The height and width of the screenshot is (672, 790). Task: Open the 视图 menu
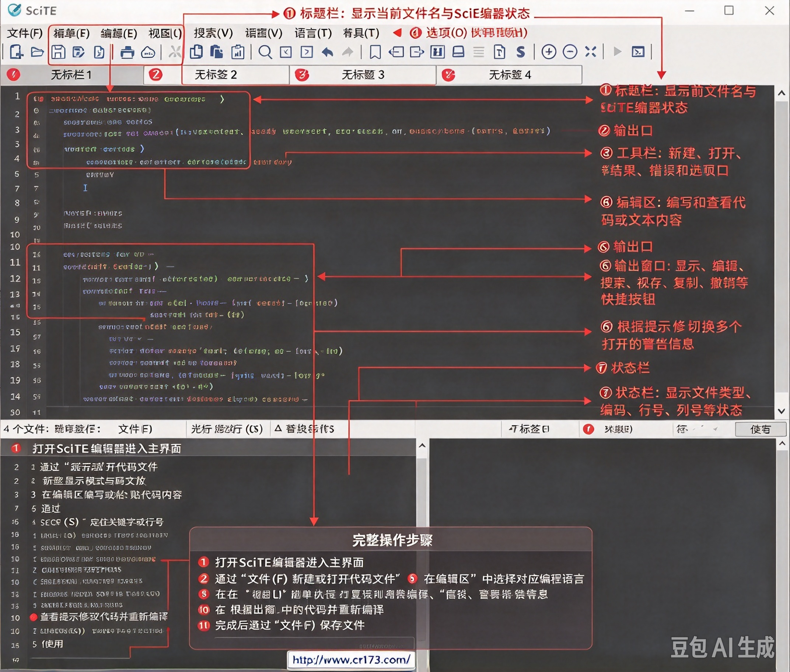(x=165, y=33)
